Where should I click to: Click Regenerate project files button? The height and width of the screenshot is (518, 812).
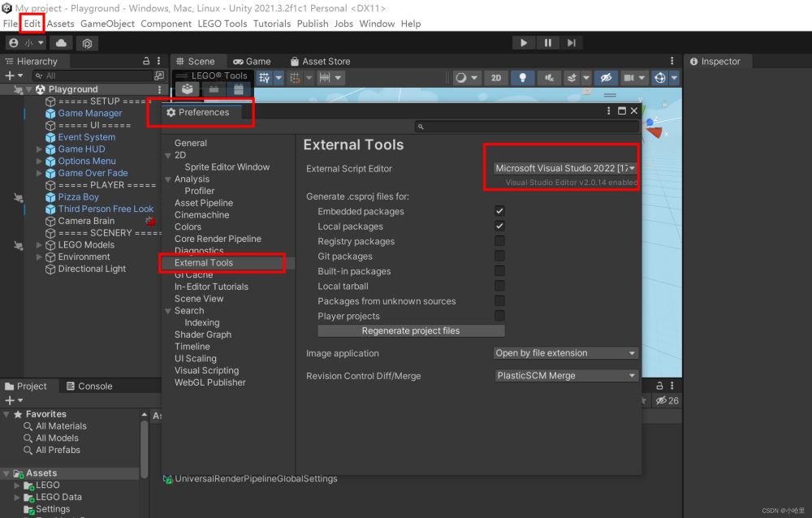(x=411, y=331)
